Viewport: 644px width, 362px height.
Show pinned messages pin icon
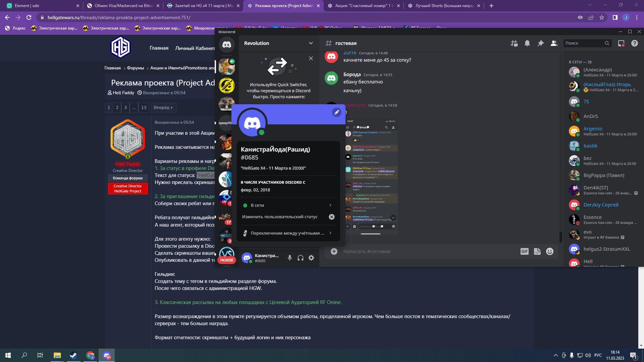tap(541, 43)
